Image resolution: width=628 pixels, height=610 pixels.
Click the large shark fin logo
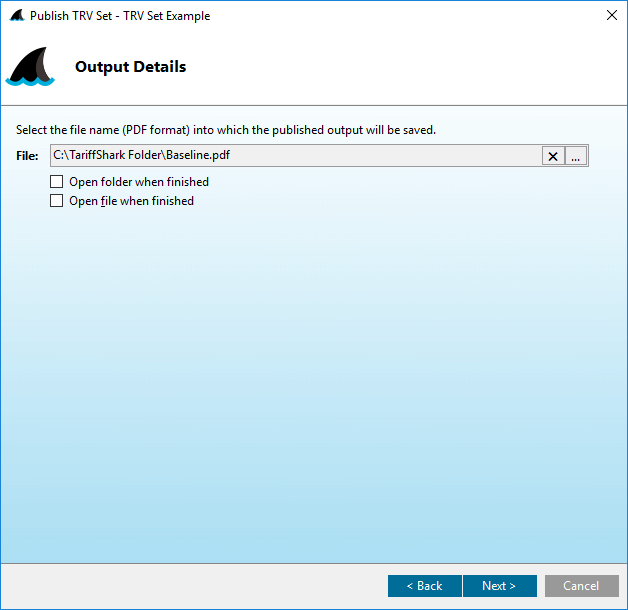click(x=30, y=68)
